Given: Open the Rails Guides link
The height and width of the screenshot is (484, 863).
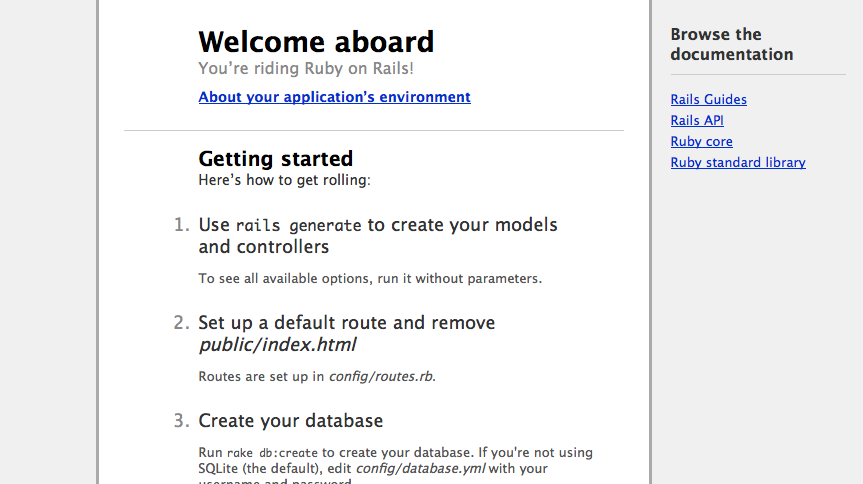Looking at the screenshot, I should [x=708, y=99].
